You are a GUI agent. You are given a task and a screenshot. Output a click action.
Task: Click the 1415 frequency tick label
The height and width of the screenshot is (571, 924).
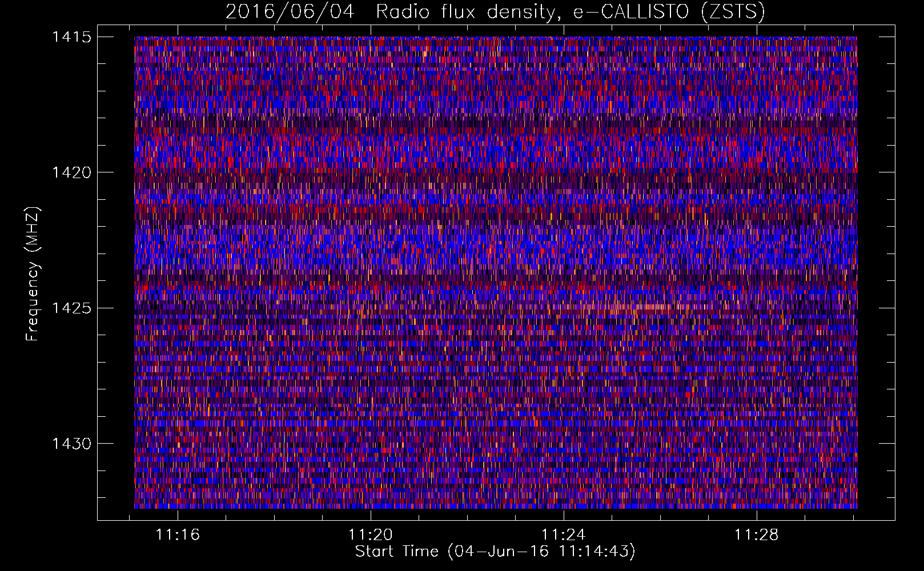(72, 37)
